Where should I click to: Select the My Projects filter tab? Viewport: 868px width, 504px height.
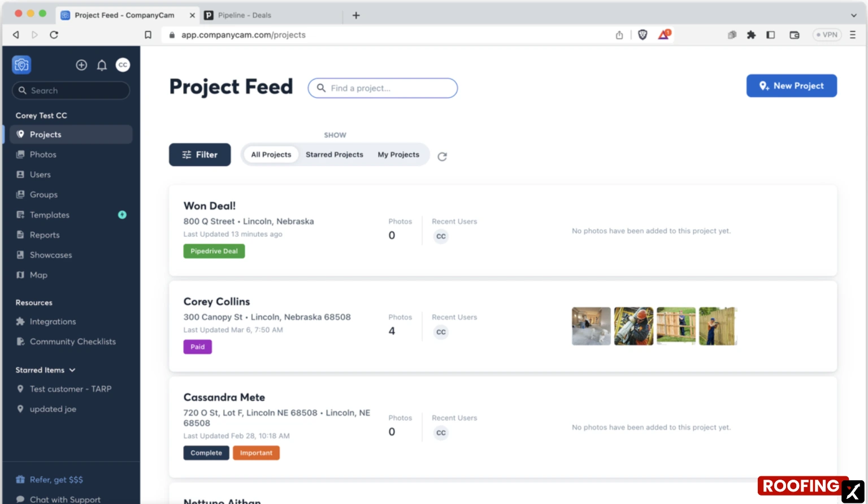point(398,154)
